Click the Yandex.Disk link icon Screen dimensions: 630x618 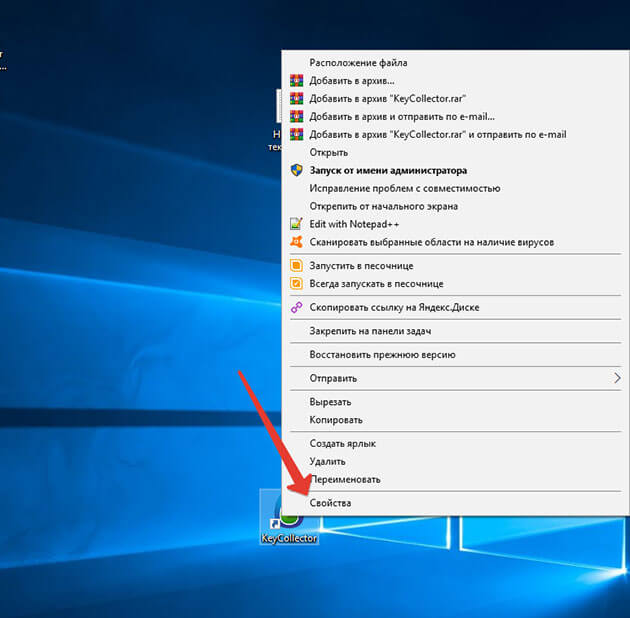[296, 308]
